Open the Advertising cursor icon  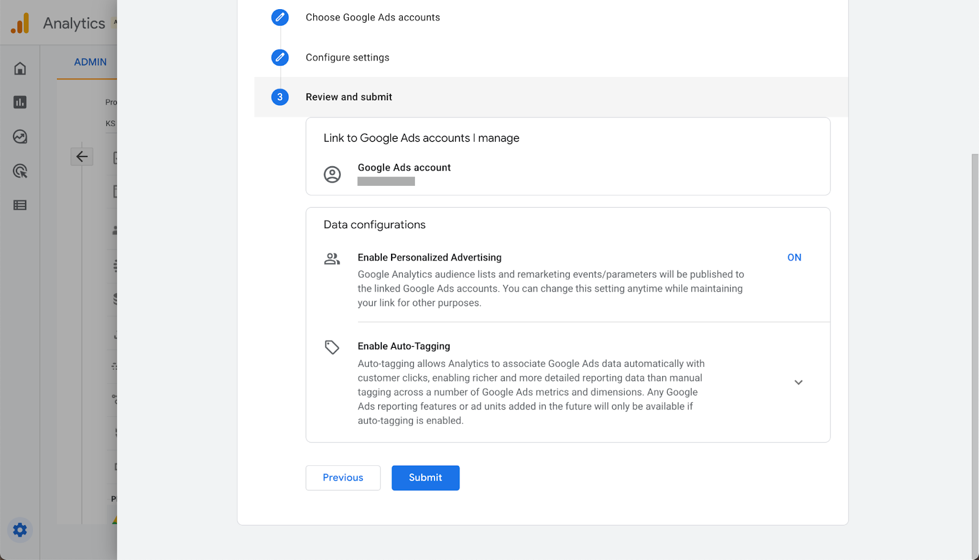click(x=20, y=171)
